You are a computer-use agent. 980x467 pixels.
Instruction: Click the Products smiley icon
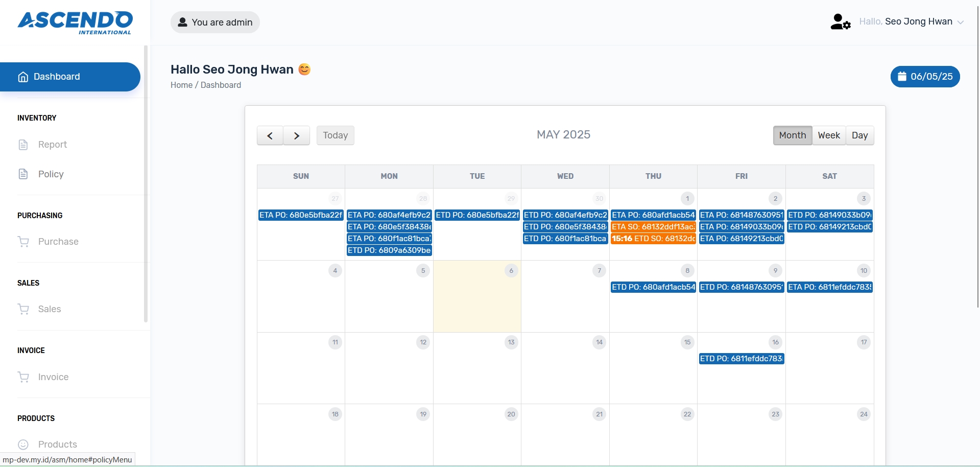pos(23,445)
